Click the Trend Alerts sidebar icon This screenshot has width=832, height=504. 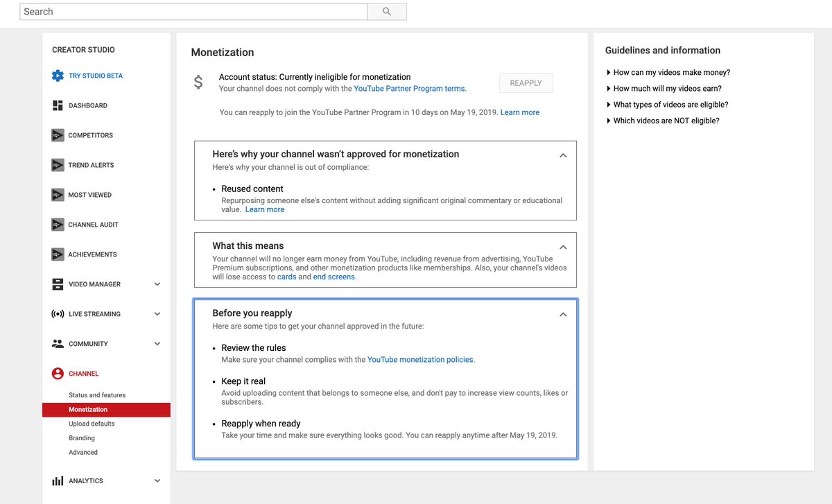(x=58, y=165)
